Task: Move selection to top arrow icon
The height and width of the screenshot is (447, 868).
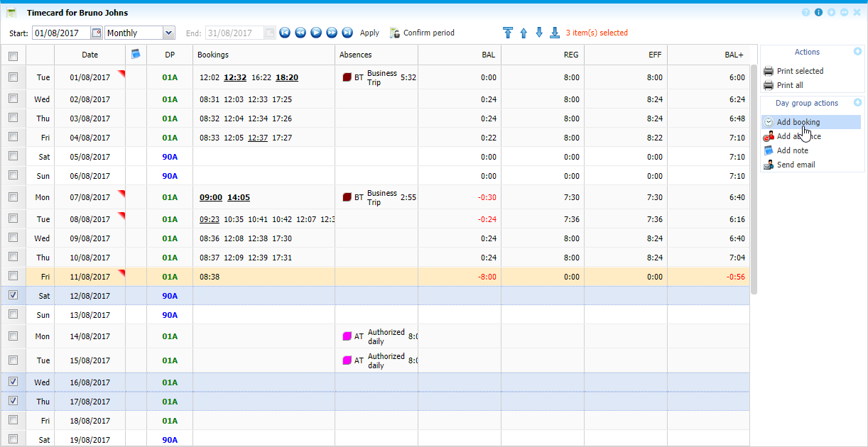Action: coord(507,33)
